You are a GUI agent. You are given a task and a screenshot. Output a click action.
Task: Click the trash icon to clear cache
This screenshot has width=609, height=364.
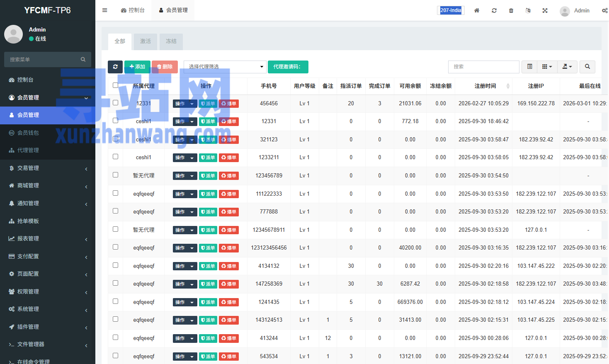[511, 10]
